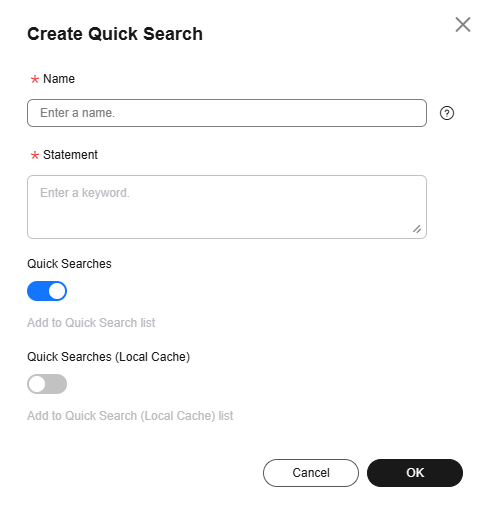
Task: Confirm with the OK button
Action: (x=415, y=473)
